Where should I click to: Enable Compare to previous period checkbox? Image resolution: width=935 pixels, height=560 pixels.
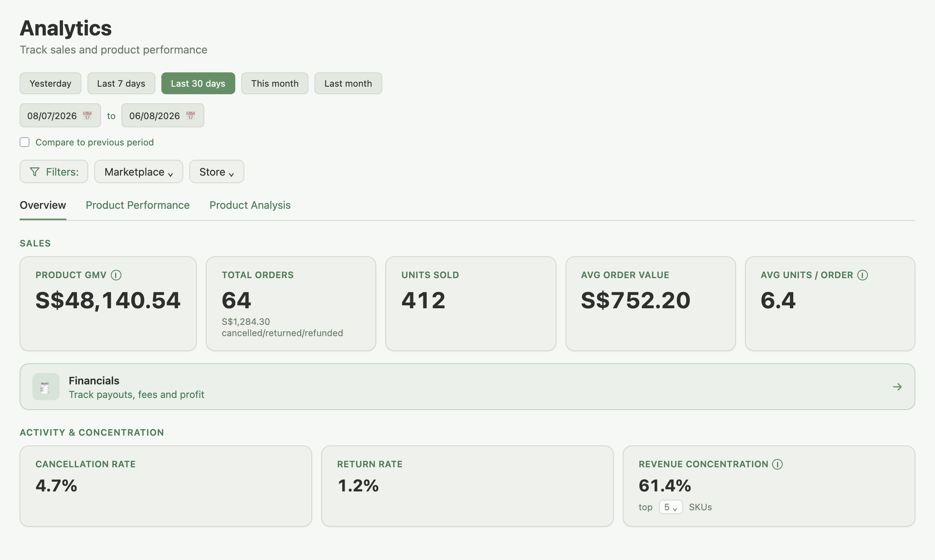[x=25, y=142]
